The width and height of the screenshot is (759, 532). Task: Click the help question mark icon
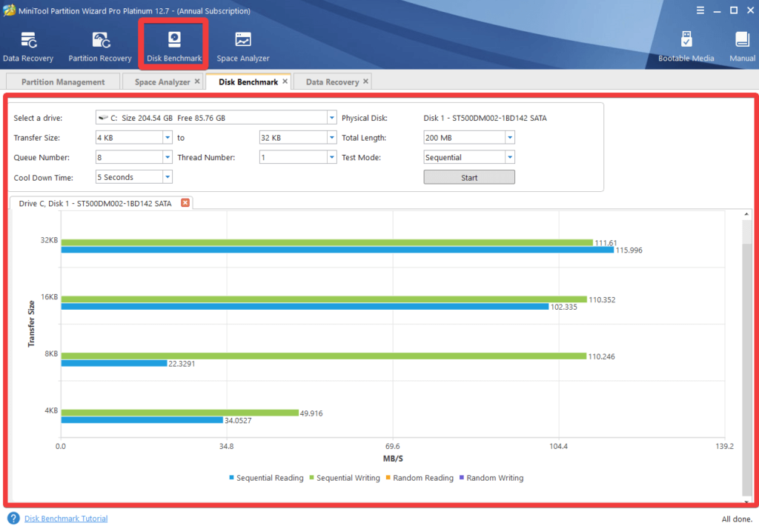click(13, 518)
